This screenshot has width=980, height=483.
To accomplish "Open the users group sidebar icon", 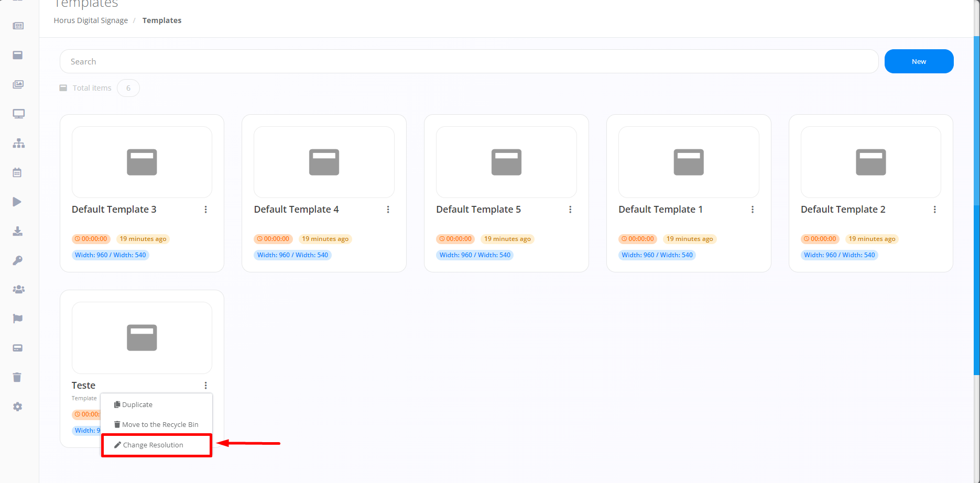I will 18,289.
